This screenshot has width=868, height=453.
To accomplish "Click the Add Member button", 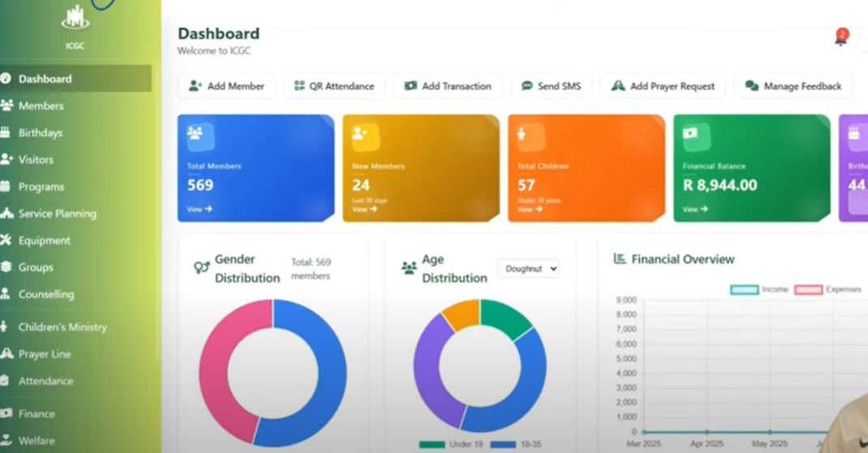I will [x=226, y=86].
